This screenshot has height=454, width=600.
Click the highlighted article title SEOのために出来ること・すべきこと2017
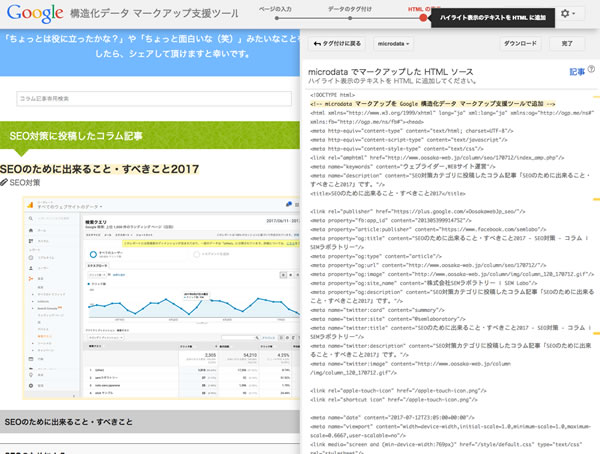click(99, 169)
